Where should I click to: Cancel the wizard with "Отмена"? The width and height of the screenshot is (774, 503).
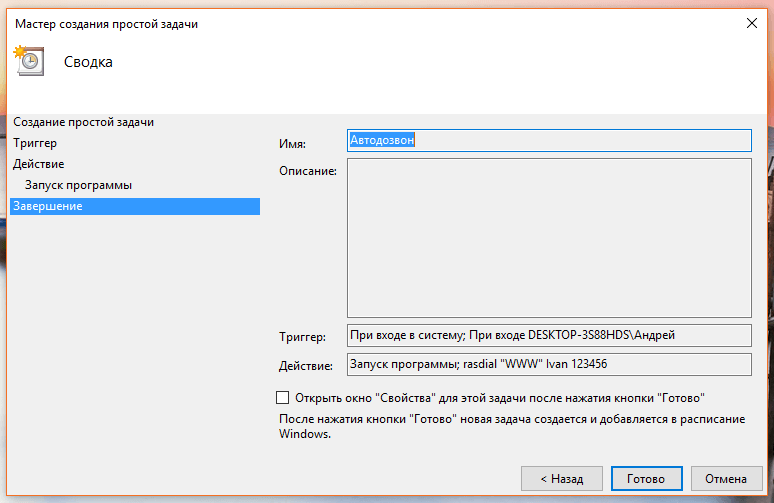pyautogui.click(x=726, y=479)
